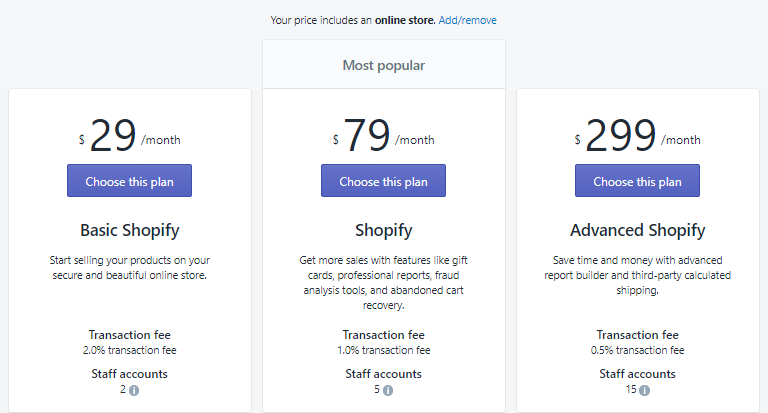Screen dimensions: 768x413
Task: Select the "Basic Shopify" plan title
Action: pyautogui.click(x=130, y=230)
